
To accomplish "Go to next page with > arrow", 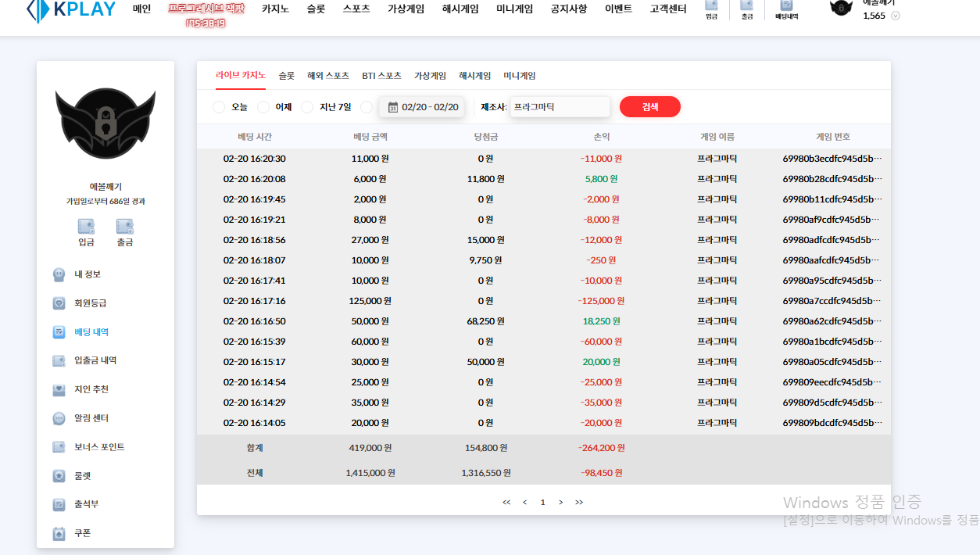I will click(560, 502).
